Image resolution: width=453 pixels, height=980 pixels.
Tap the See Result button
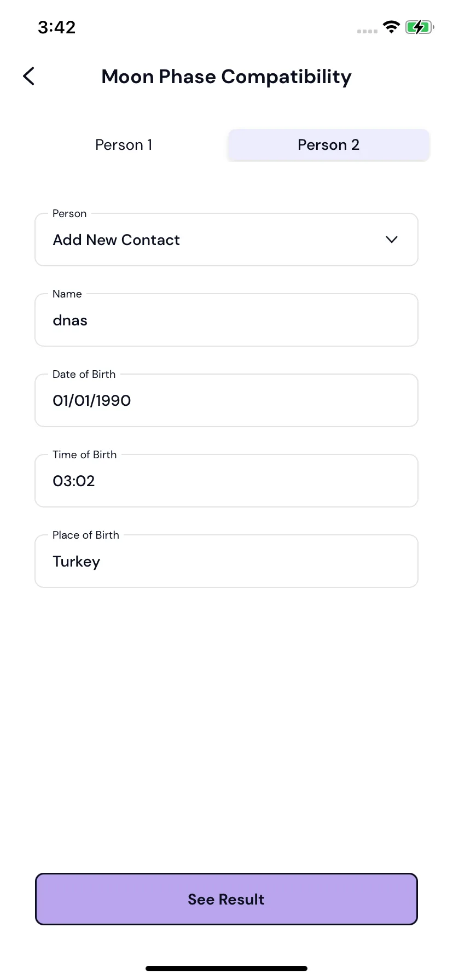[226, 899]
